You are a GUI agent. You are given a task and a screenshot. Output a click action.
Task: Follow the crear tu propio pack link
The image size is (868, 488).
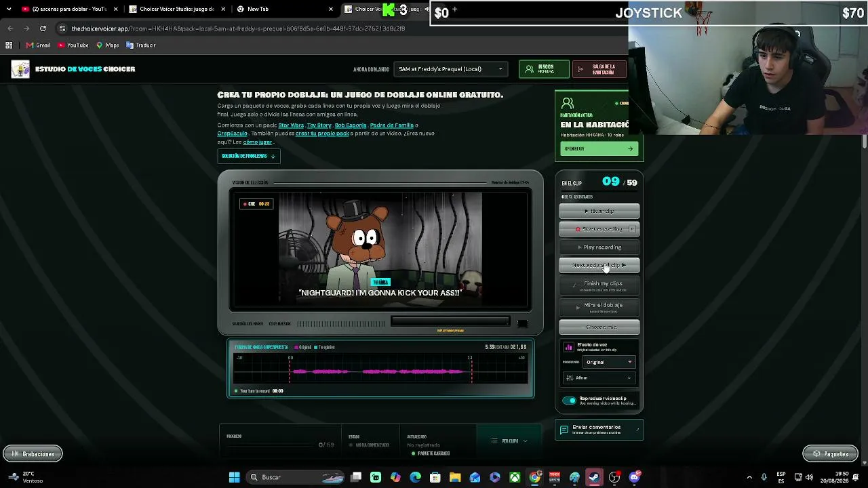click(322, 134)
